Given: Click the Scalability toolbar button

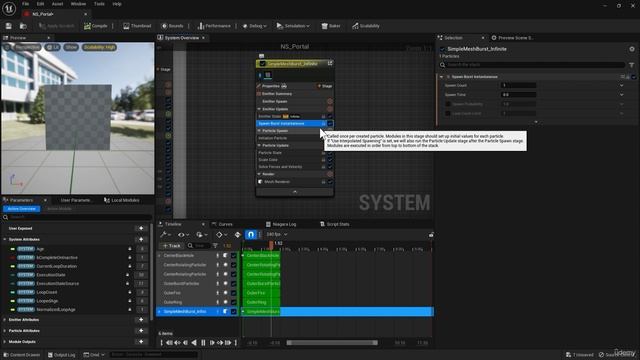Looking at the screenshot, I should click(366, 26).
